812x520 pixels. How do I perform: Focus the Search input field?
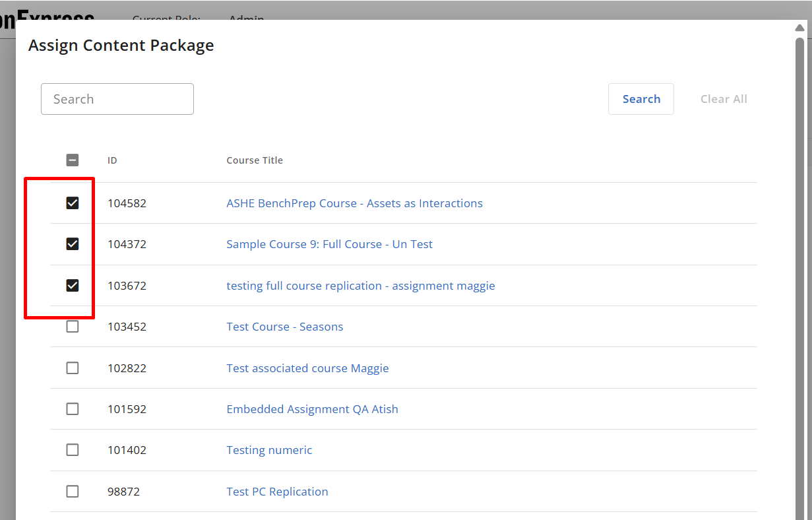(117, 99)
